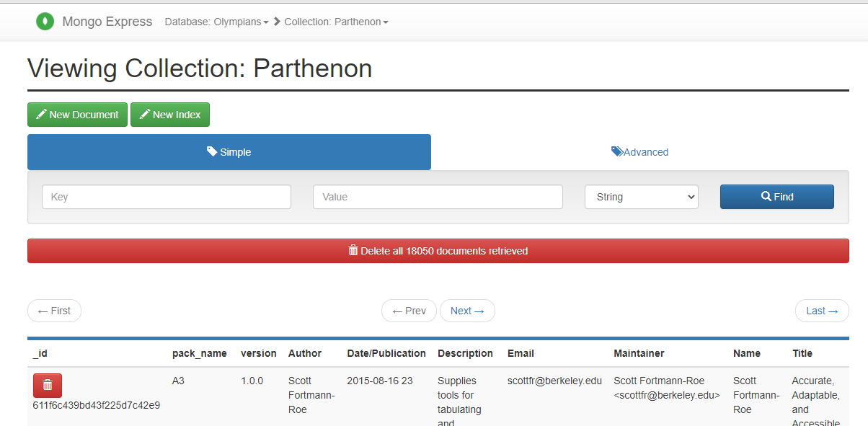This screenshot has width=868, height=426.
Task: Click the Supplies tools for tabulating description cell
Action: (x=459, y=401)
